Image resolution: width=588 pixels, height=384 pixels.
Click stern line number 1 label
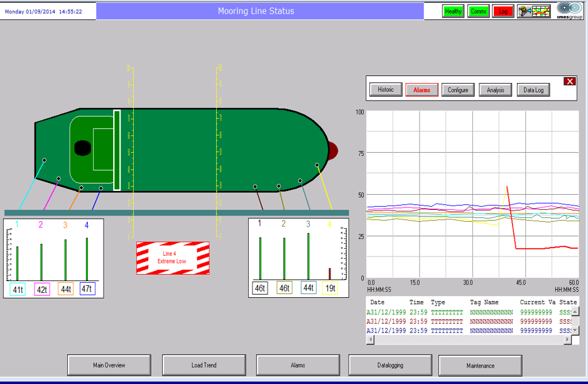(17, 224)
